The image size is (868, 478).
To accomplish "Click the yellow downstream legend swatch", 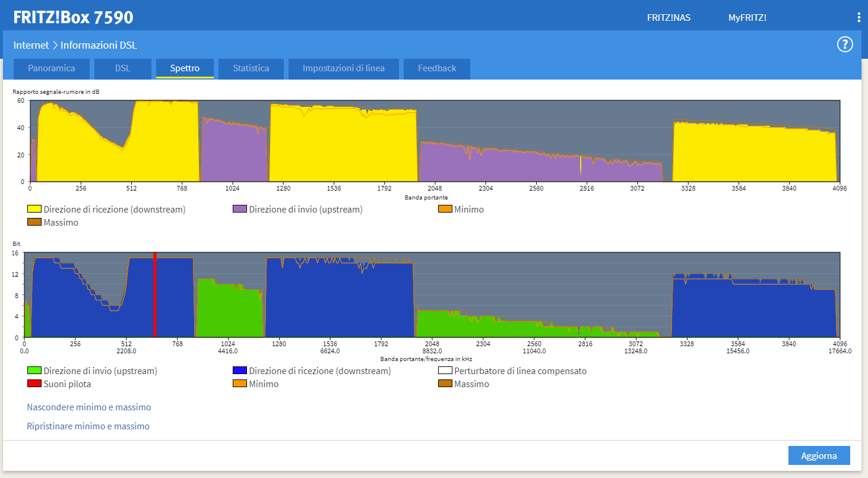I will click(34, 210).
